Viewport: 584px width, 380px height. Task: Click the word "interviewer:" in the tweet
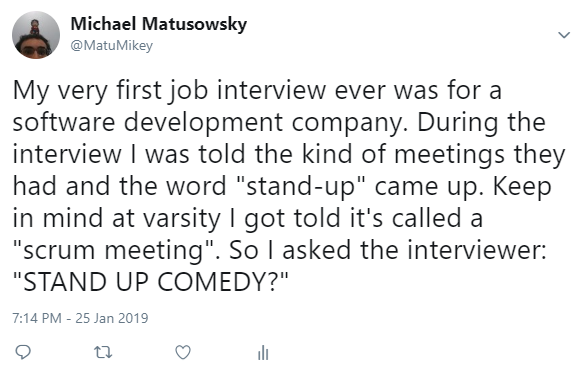point(476,250)
